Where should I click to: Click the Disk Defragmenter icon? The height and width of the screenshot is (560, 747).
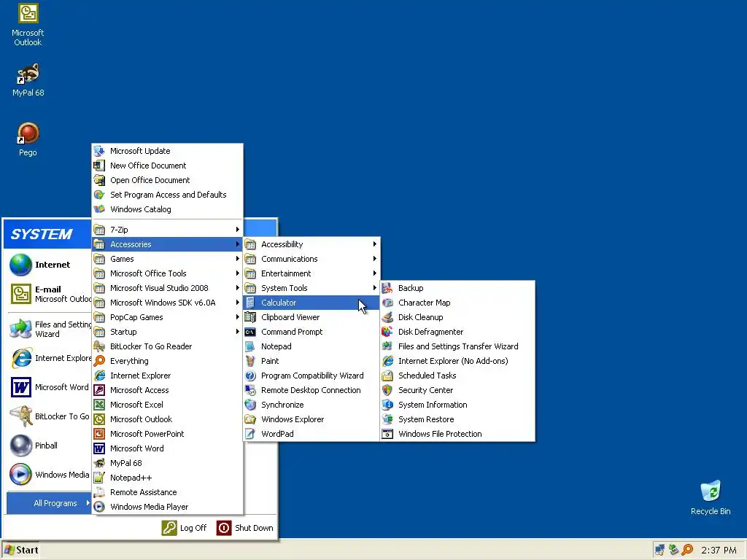pyautogui.click(x=387, y=332)
